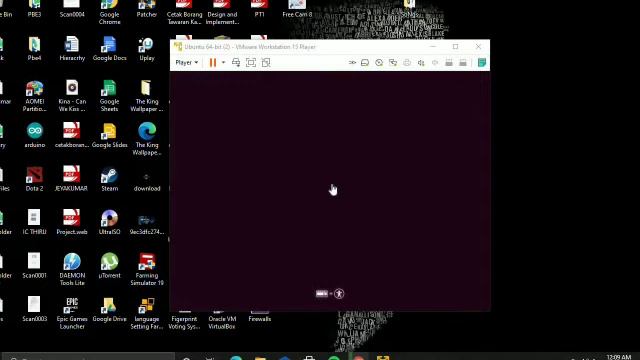Click the printer device icon in VMware
The width and height of the screenshot is (640, 360).
click(407, 62)
